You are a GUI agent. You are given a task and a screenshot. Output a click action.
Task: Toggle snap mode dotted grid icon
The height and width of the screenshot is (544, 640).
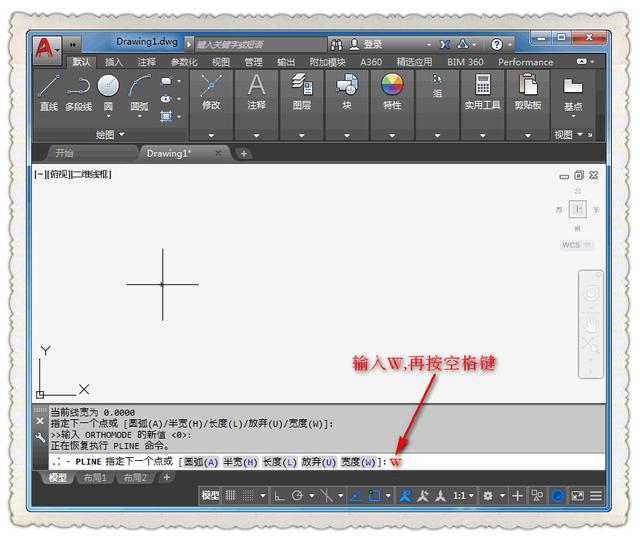[x=248, y=496]
